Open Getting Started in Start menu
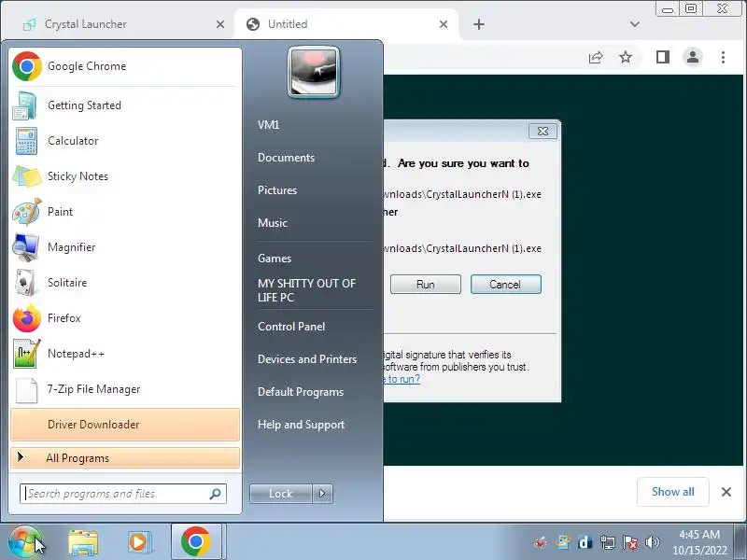 (125, 105)
